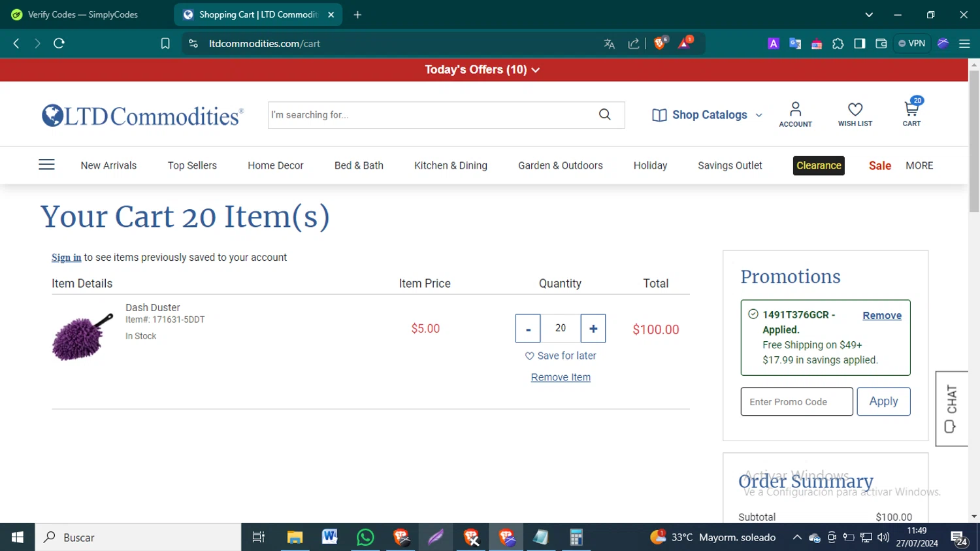The image size is (980, 551).
Task: Open New Arrivals category
Action: [x=108, y=165]
